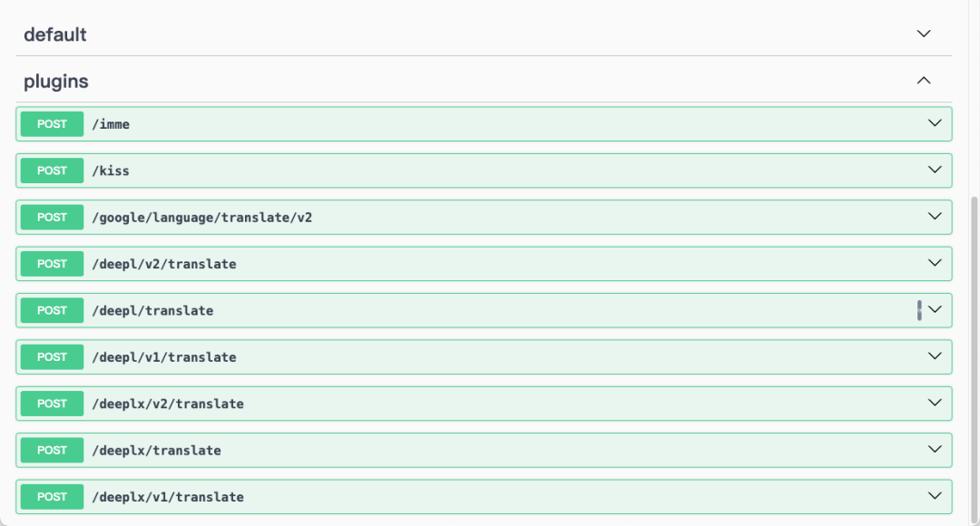Screen dimensions: 980x526
Task: Open the /deeplx/translate endpoint path
Action: 156,451
